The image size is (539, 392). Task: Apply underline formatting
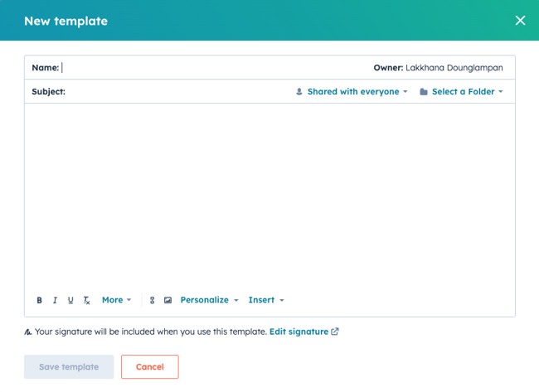click(70, 300)
